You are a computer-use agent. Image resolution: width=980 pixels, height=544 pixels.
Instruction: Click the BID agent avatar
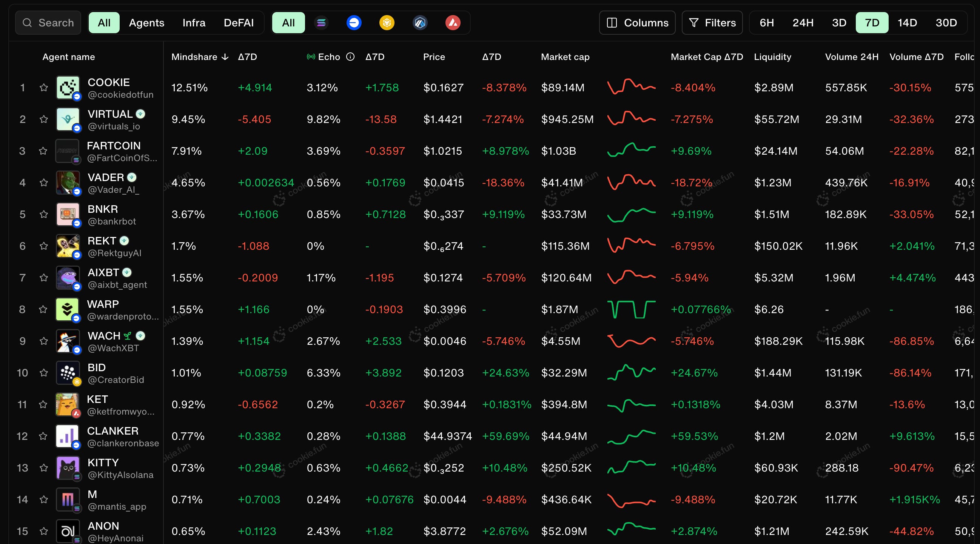point(68,373)
